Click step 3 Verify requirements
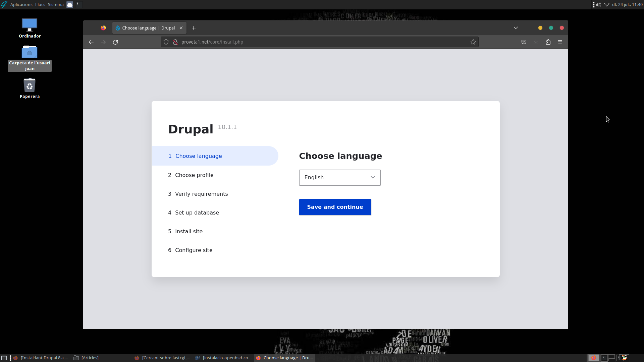Image resolution: width=644 pixels, height=362 pixels. coord(198,194)
